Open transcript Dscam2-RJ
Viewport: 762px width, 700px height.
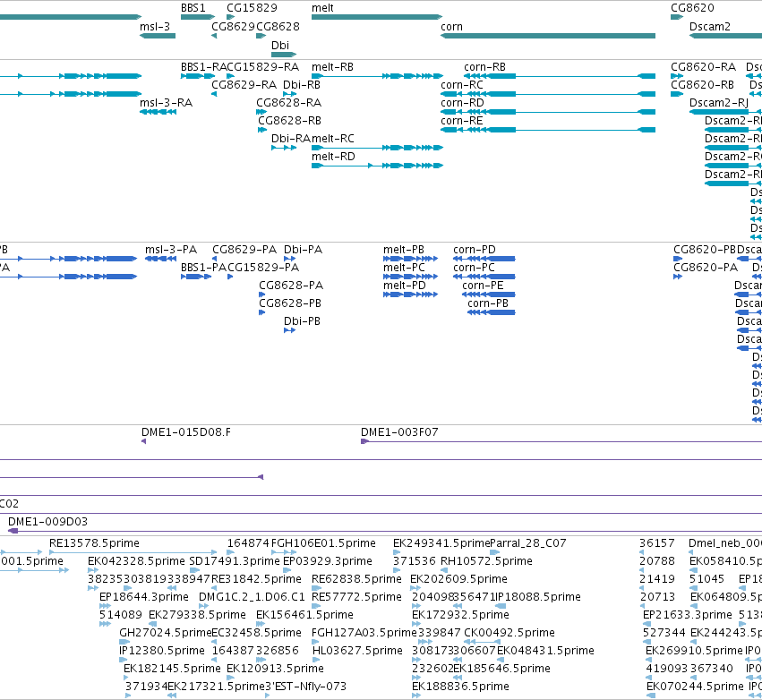(x=719, y=103)
